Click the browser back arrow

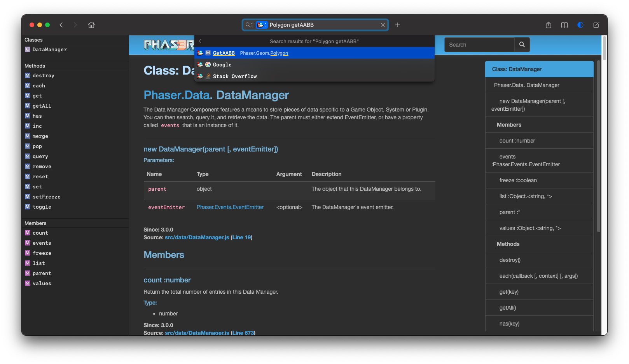pos(61,24)
